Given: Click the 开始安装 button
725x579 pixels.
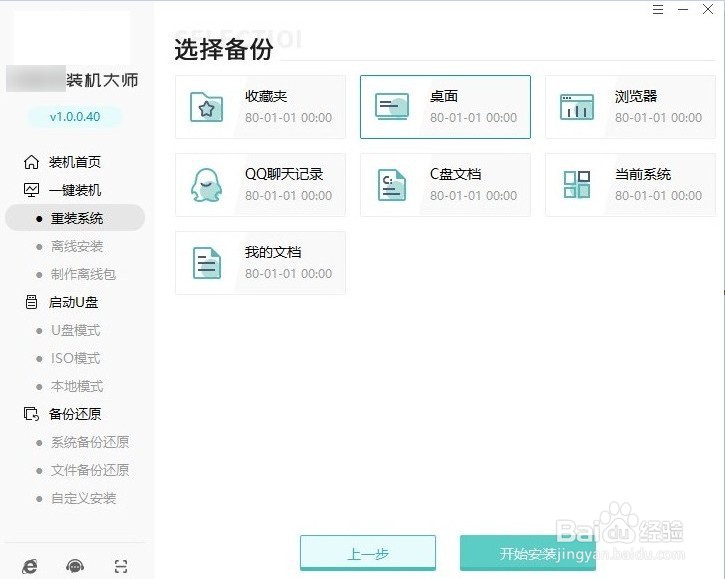Looking at the screenshot, I should point(528,553).
